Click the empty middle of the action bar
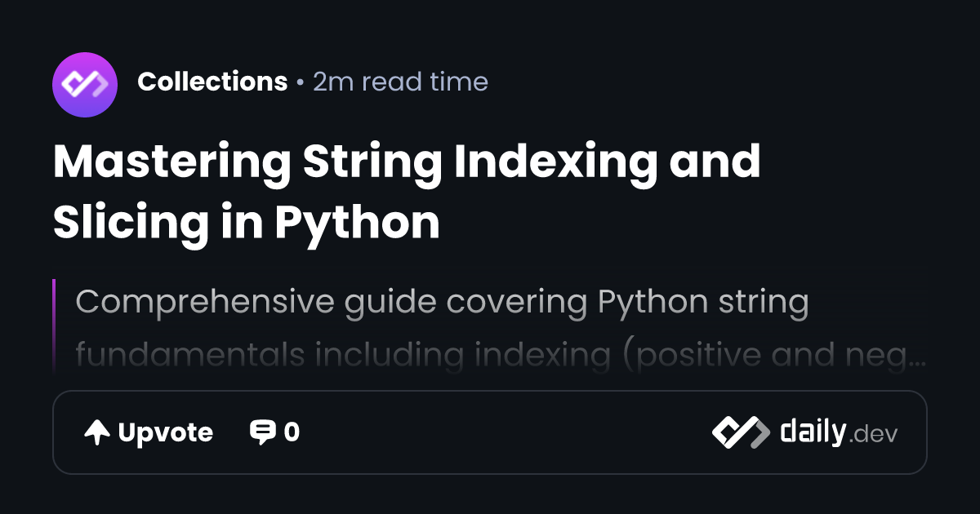This screenshot has width=980, height=514. pyautogui.click(x=506, y=432)
